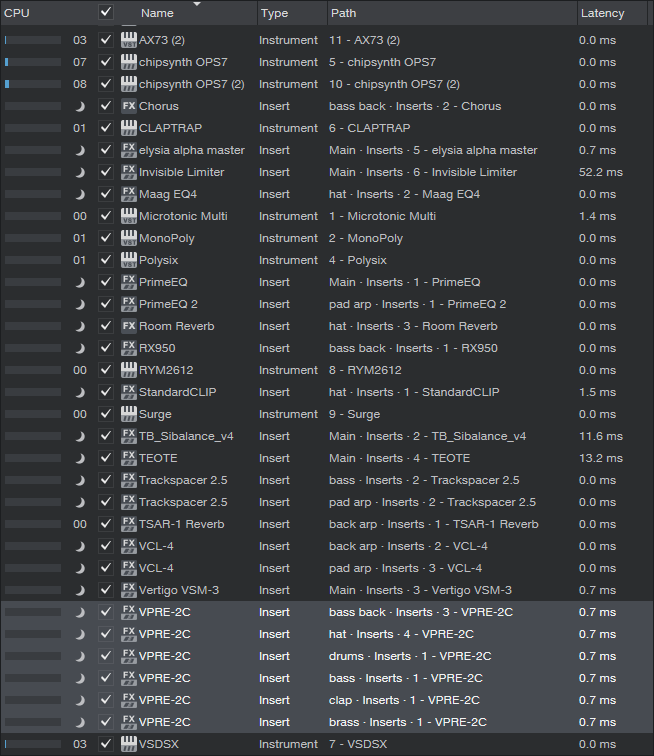Click the moon icon for the clap VPRE-2C insert
654x756 pixels.
[x=80, y=701]
